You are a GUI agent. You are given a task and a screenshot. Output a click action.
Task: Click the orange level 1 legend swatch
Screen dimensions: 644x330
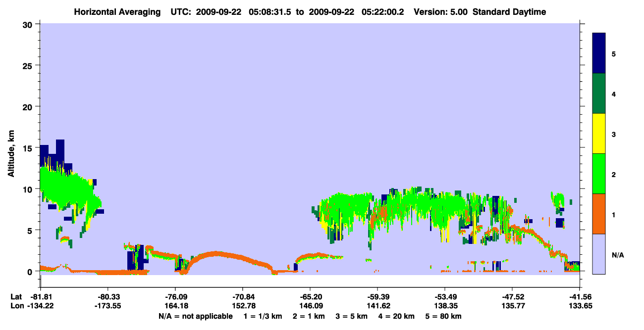coord(599,214)
